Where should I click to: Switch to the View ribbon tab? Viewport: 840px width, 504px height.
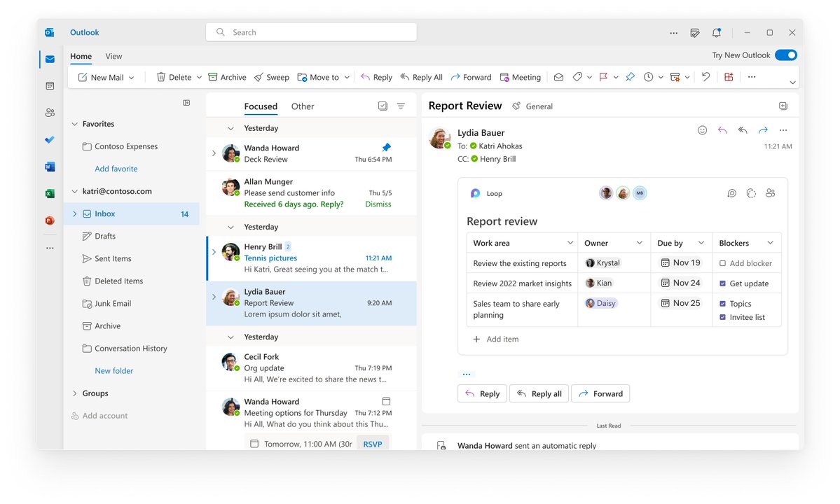[x=113, y=56]
